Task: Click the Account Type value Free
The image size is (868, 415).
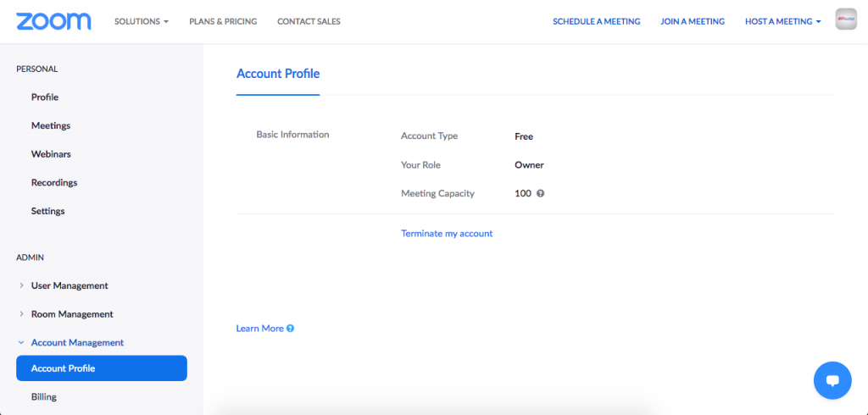Action: 524,136
